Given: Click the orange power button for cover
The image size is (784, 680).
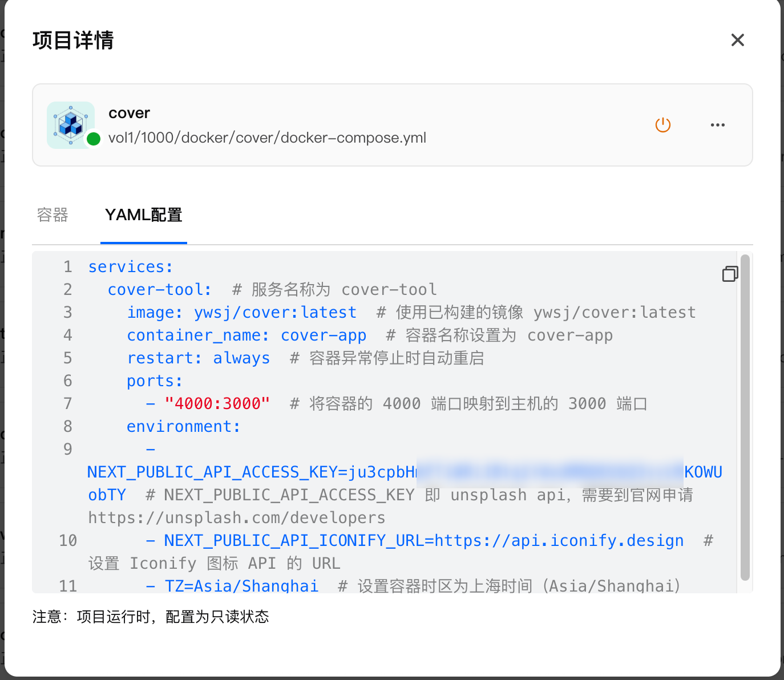Looking at the screenshot, I should coord(662,125).
